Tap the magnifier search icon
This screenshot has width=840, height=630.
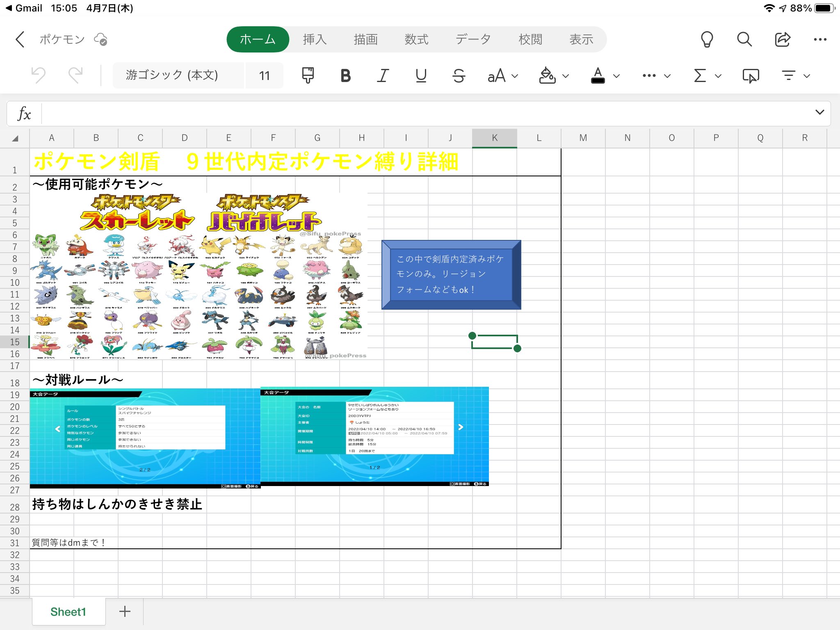(744, 39)
